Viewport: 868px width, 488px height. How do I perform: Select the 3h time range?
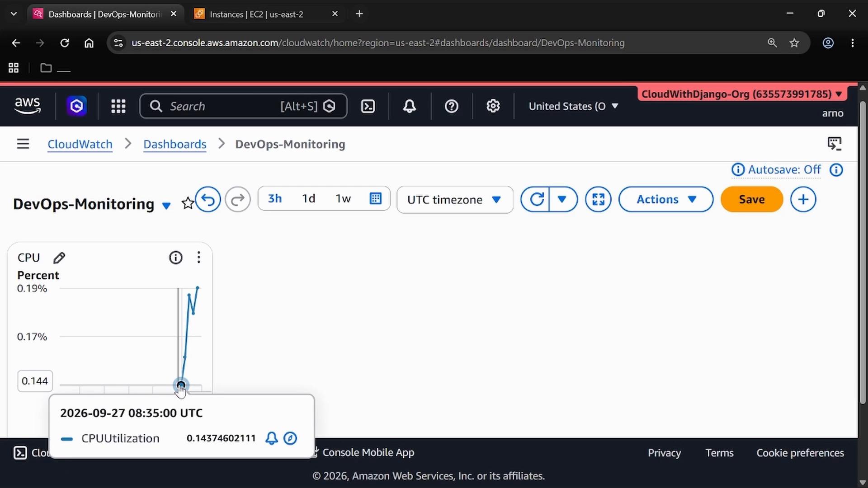[x=275, y=198]
